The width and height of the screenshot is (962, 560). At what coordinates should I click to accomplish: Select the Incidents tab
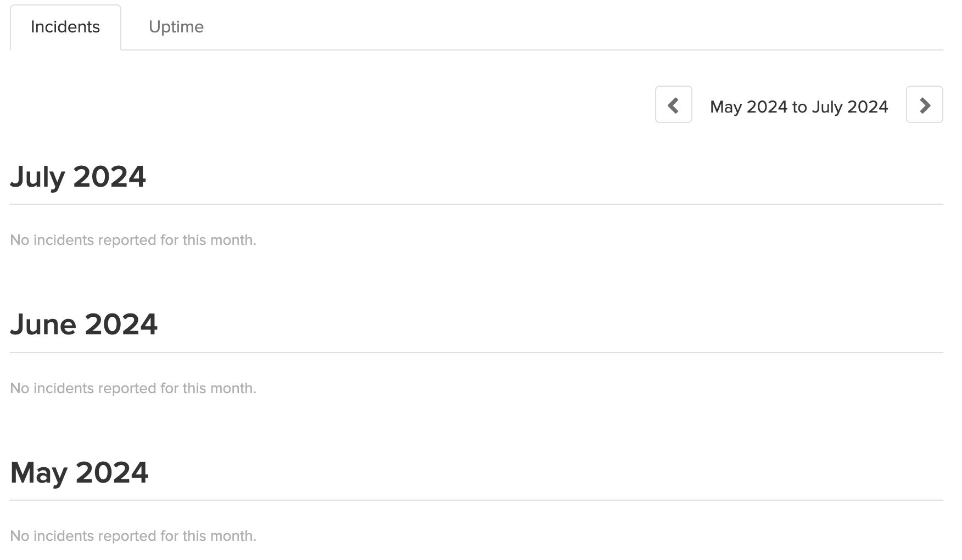click(65, 27)
